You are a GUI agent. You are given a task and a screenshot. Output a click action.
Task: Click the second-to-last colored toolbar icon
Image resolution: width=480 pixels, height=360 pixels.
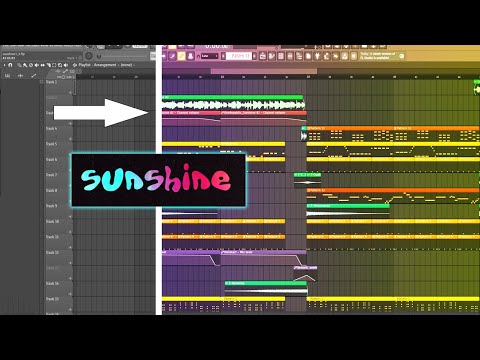tap(344, 56)
